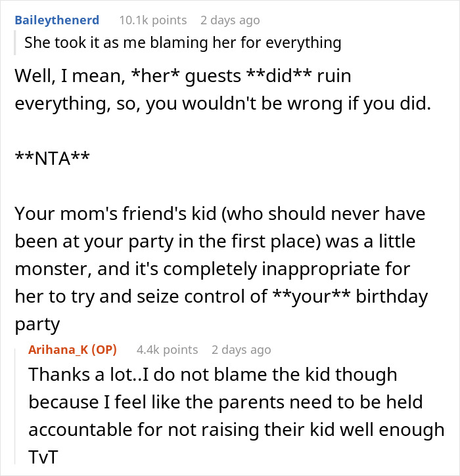Click the "(OP)" tag next to Arihana_K
This screenshot has width=460, height=476.
click(x=104, y=349)
